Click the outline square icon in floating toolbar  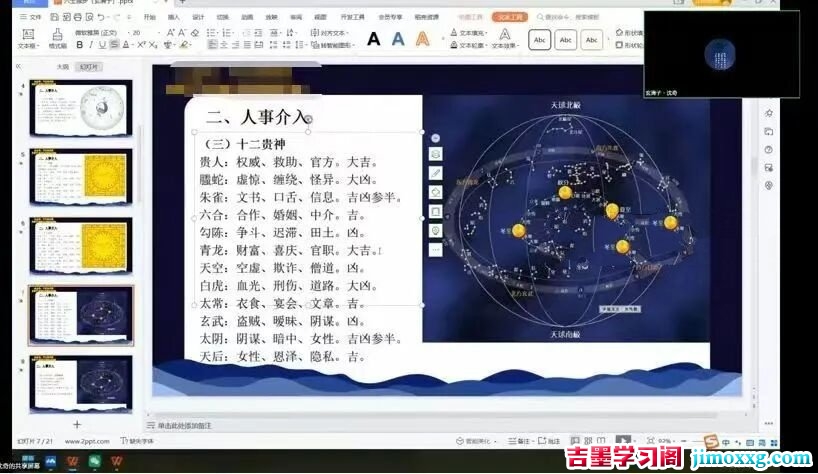coord(436,212)
